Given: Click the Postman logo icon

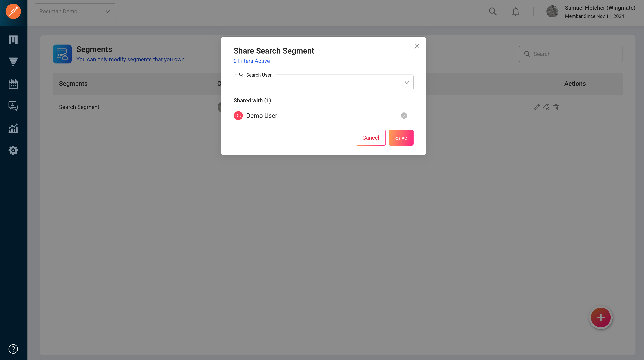Looking at the screenshot, I should pyautogui.click(x=13, y=12).
